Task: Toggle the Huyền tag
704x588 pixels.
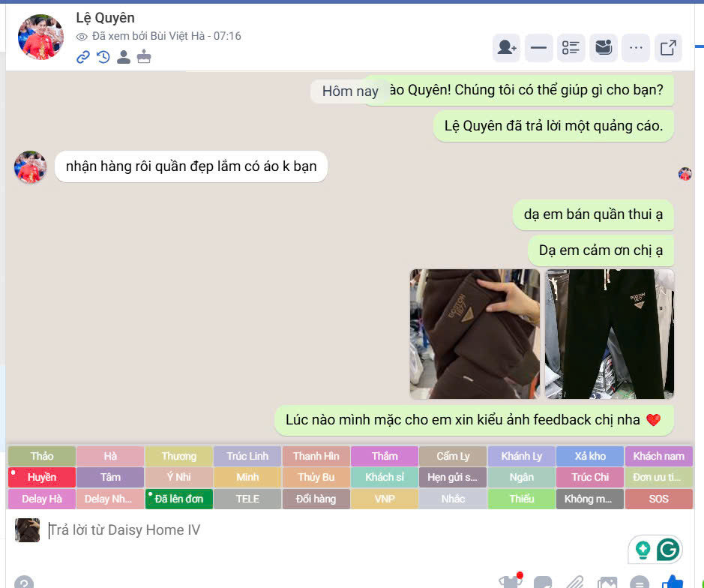Action: pos(42,478)
